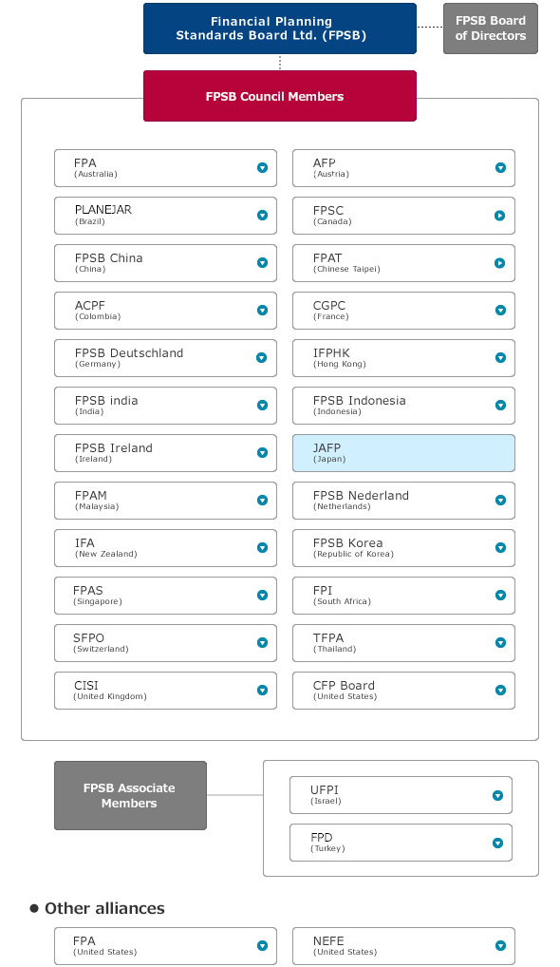
Task: Expand the FPD Turkey associate member
Action: (401, 843)
